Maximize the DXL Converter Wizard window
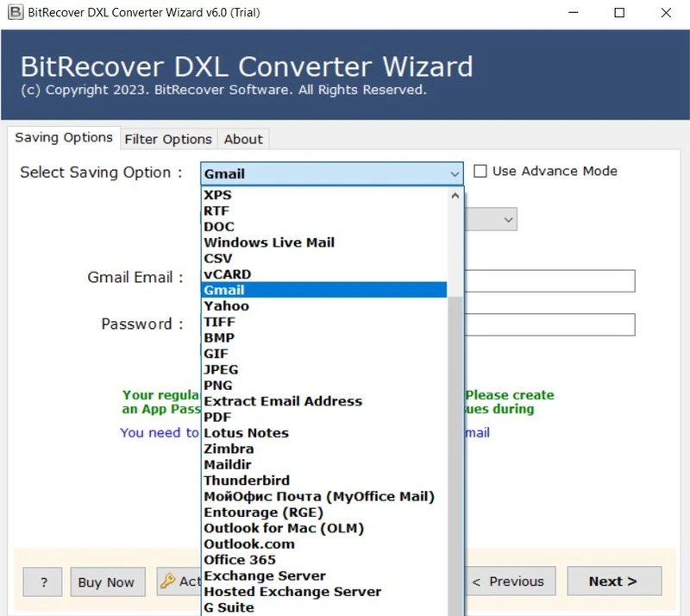 pyautogui.click(x=619, y=13)
